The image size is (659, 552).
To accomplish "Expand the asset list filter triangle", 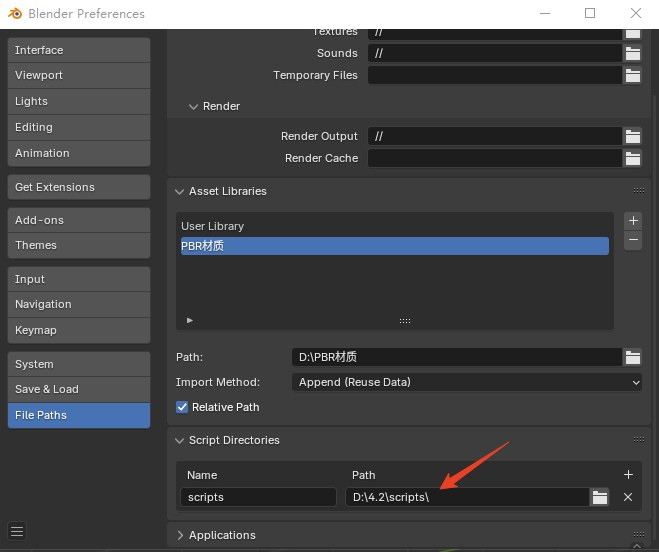I will click(190, 320).
